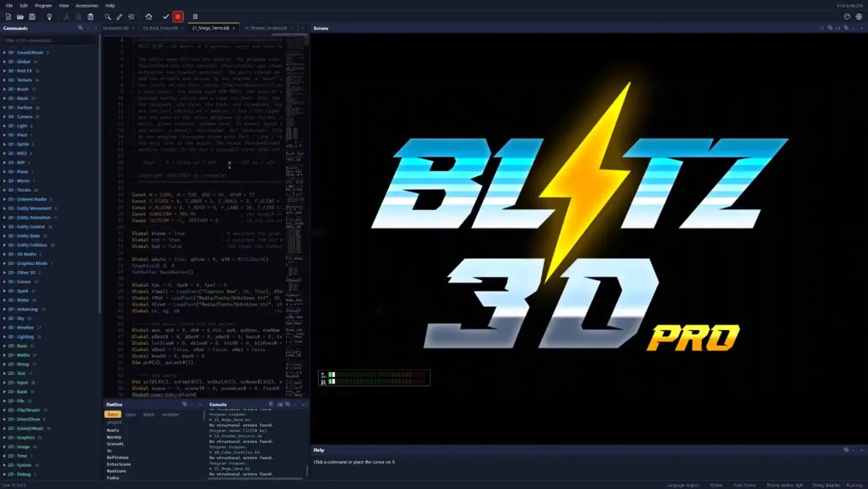Click the lightbulb icon in toolbar
This screenshot has width=868, height=489.
[x=49, y=17]
